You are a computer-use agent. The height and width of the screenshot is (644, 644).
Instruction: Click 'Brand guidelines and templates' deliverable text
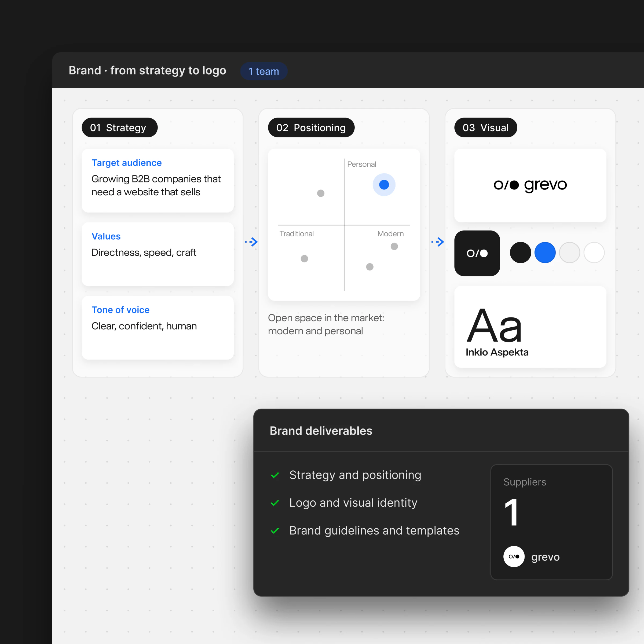point(374,531)
